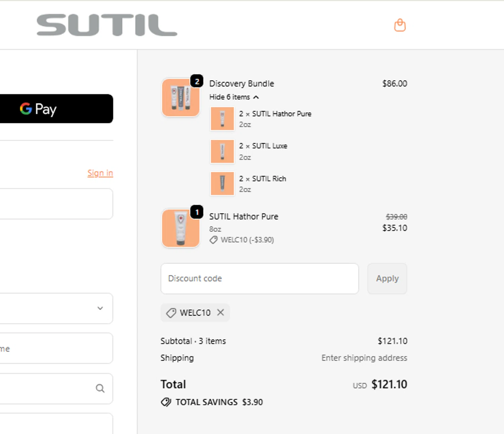Click the Subtotal · 3 items label
504x434 pixels.
pyautogui.click(x=193, y=341)
